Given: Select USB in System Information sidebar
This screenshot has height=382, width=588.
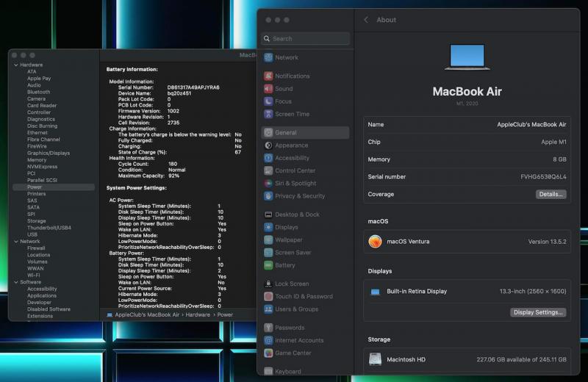Looking at the screenshot, I should 32,234.
